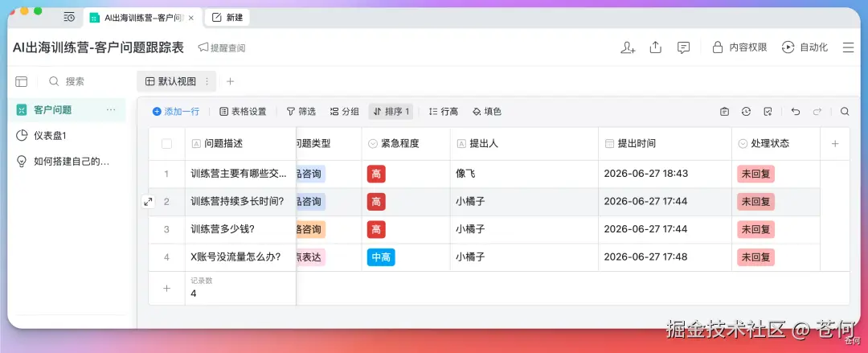Click the 点表达 tag in row 4
The width and height of the screenshot is (868, 353).
tap(311, 257)
